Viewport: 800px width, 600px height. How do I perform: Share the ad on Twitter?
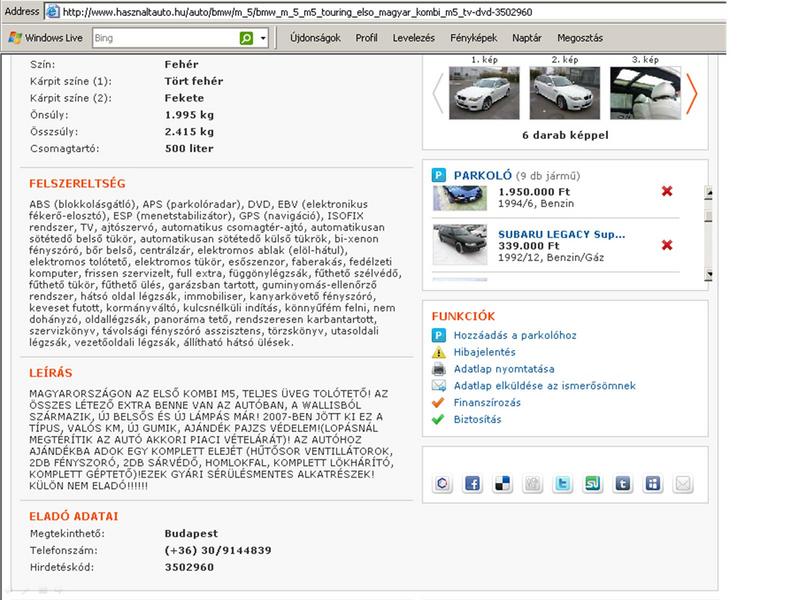[x=563, y=483]
